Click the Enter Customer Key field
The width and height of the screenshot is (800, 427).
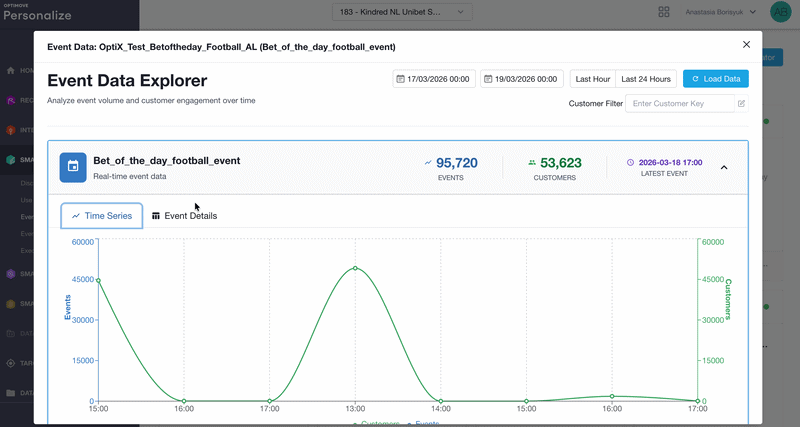(680, 104)
